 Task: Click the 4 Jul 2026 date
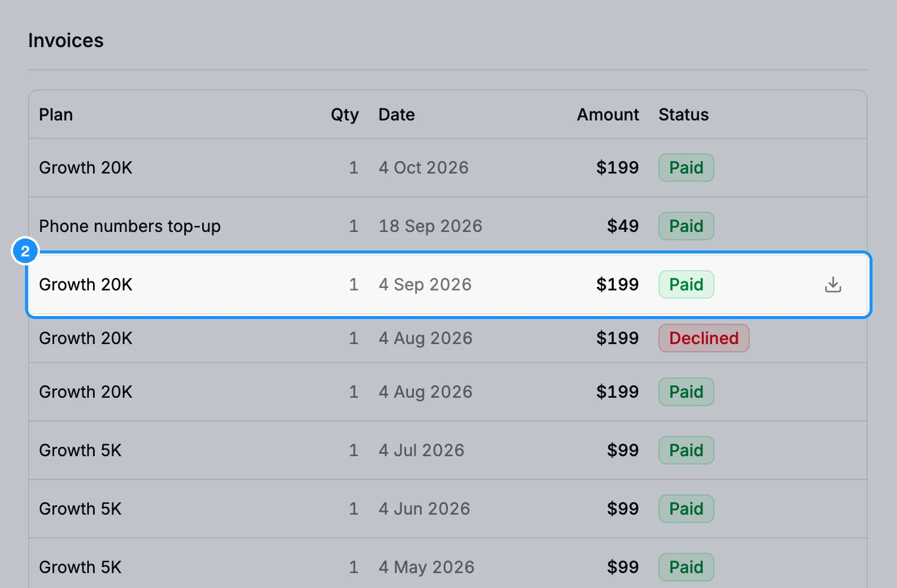click(421, 450)
